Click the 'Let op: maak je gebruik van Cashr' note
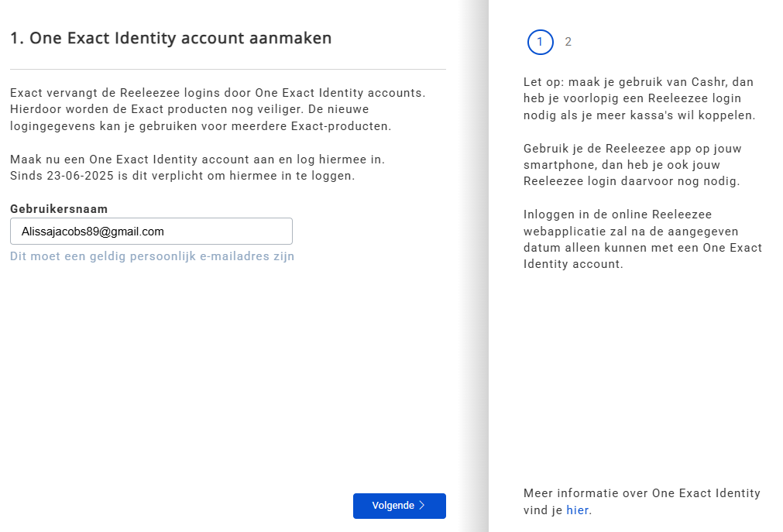 tap(638, 82)
